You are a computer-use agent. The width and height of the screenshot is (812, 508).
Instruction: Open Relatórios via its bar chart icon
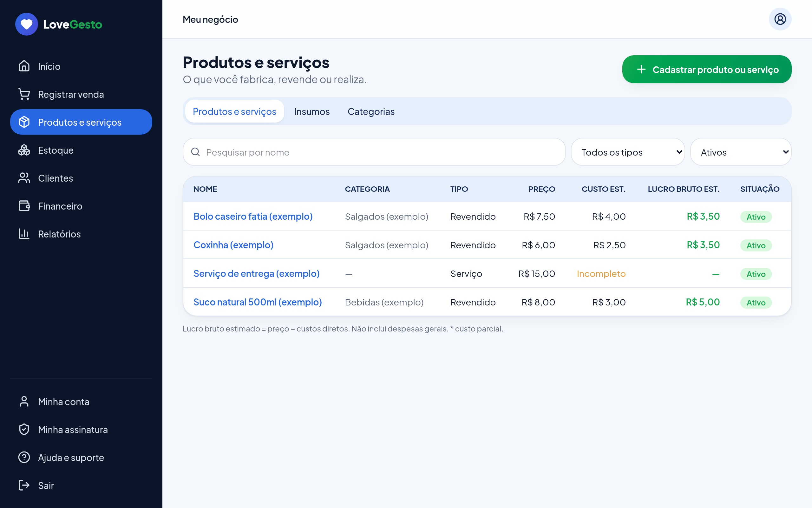click(x=24, y=234)
